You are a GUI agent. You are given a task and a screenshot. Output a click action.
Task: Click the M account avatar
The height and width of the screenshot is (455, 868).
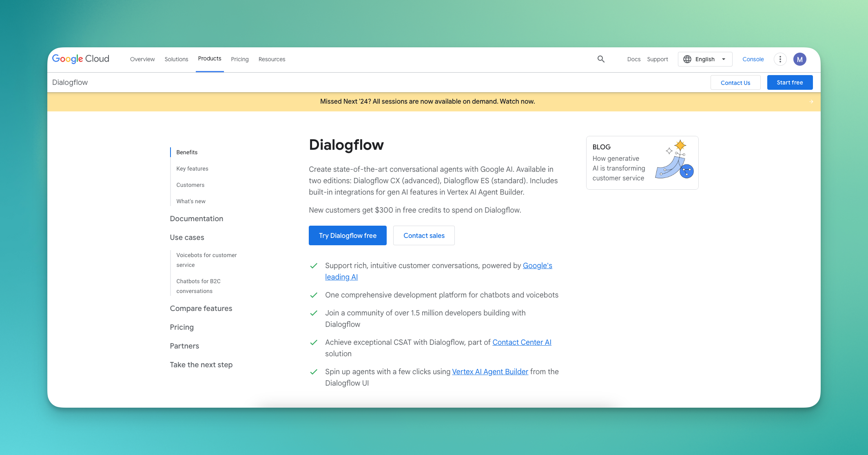pyautogui.click(x=799, y=59)
